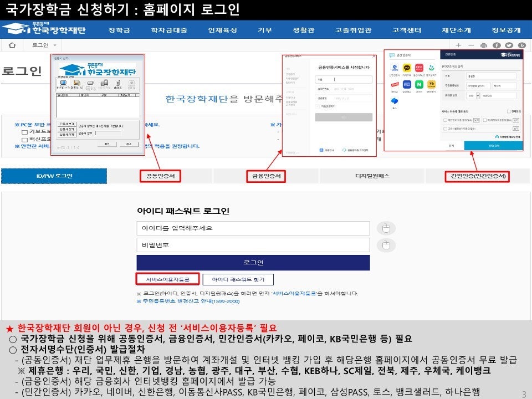Toggle the 키보드보안 checkbox

pos(24,132)
